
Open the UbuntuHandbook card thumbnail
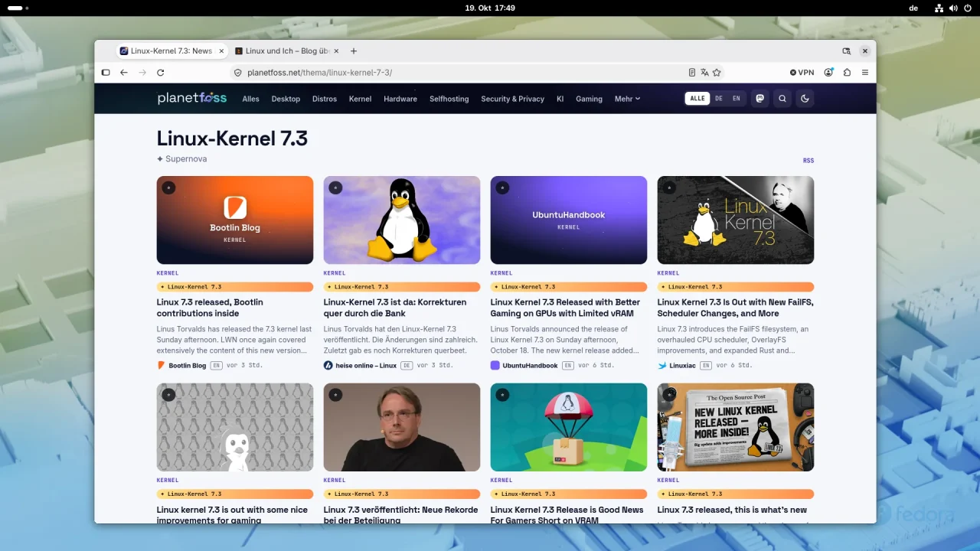point(569,220)
